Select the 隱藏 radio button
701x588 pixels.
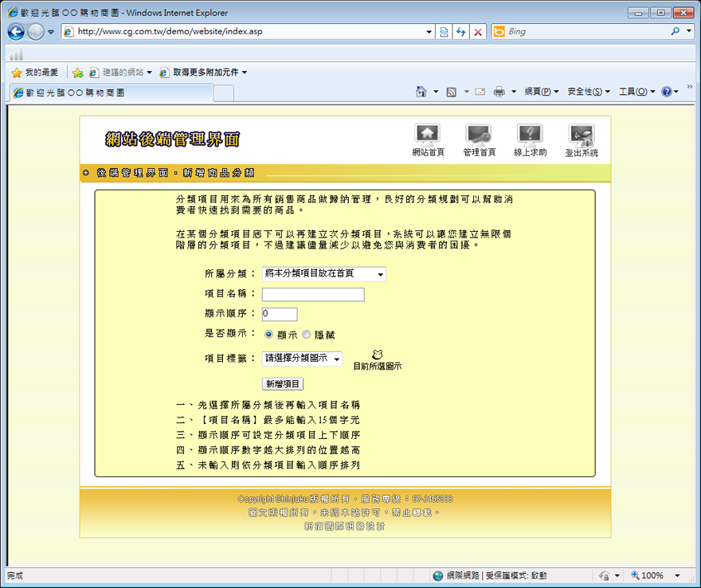(307, 335)
